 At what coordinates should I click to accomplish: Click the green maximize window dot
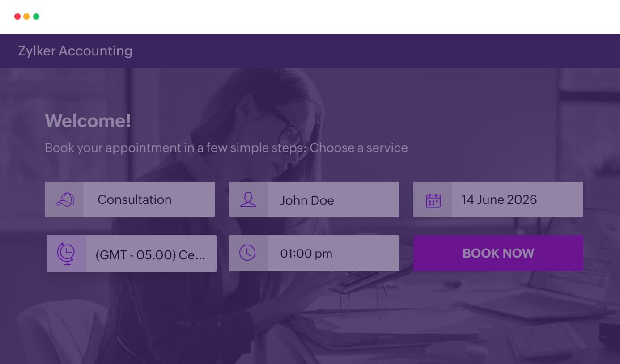[x=36, y=17]
